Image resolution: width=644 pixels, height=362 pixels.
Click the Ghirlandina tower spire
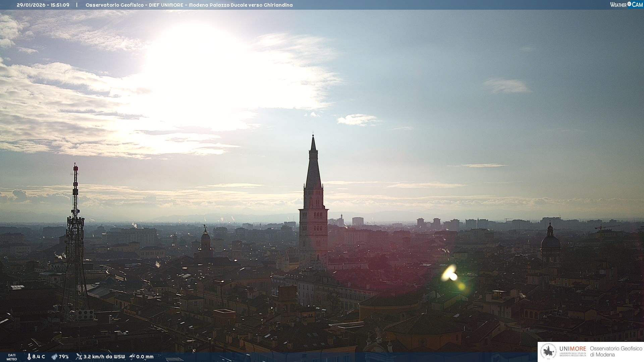[313, 168]
